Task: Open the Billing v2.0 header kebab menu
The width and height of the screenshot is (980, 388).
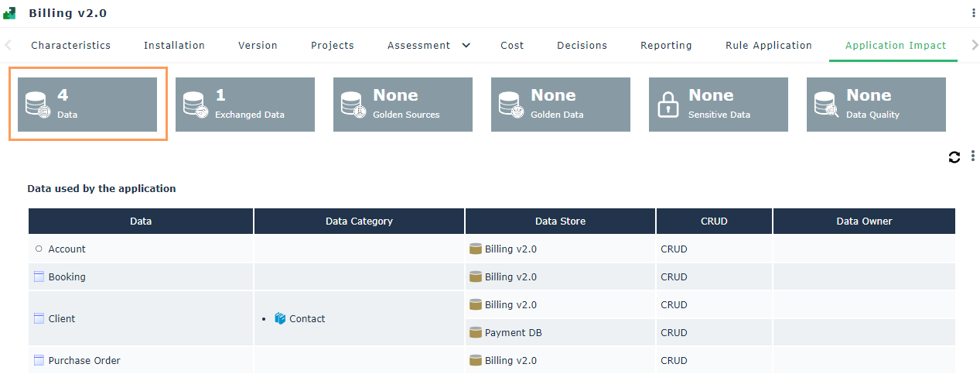Action: (x=973, y=13)
